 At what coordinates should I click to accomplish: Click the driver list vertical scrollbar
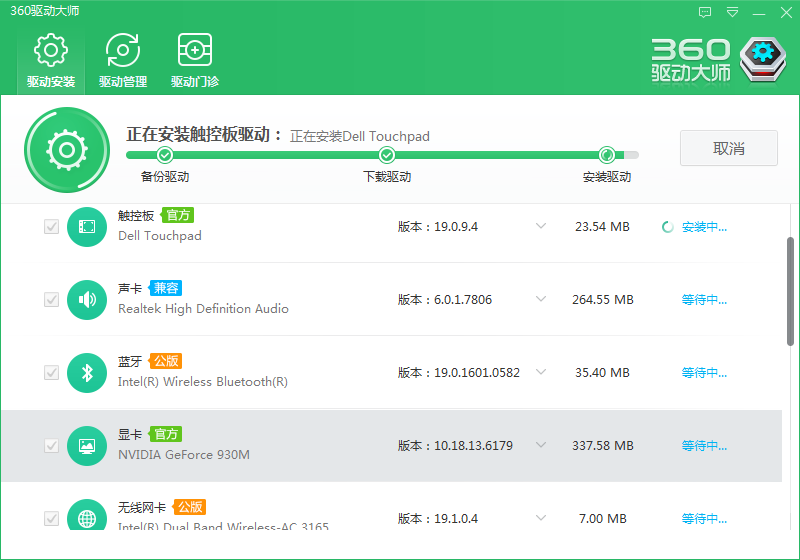790,292
